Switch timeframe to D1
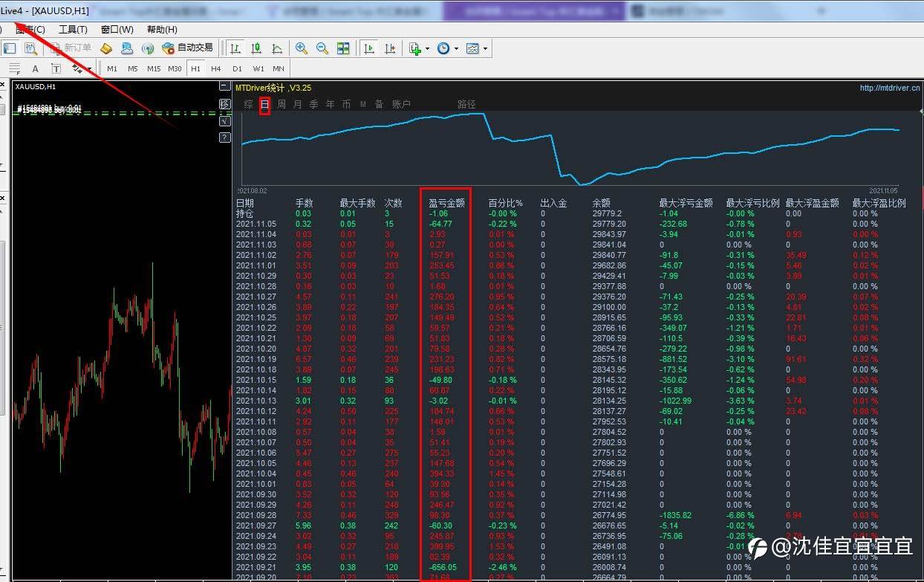Viewport: 924px width, 582px height. pos(237,69)
